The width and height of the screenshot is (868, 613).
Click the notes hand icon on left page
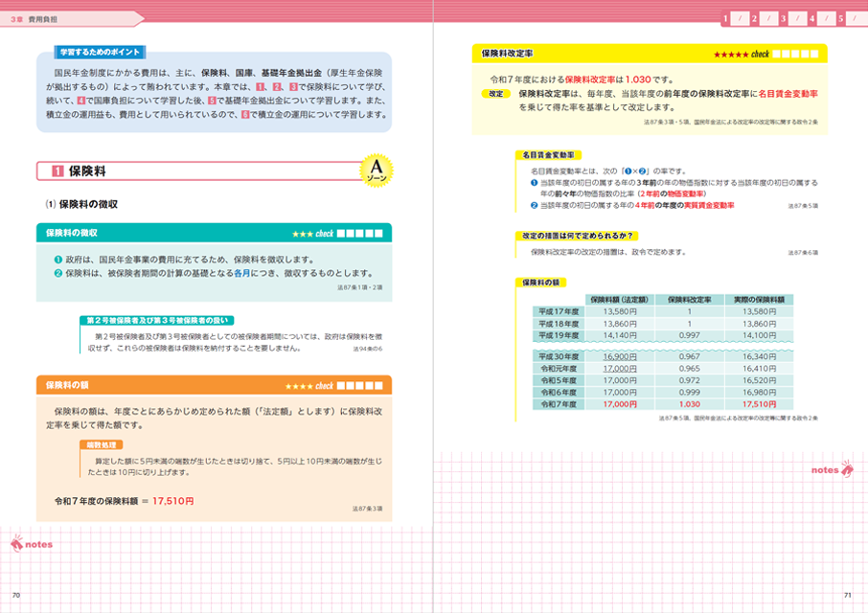pyautogui.click(x=19, y=545)
